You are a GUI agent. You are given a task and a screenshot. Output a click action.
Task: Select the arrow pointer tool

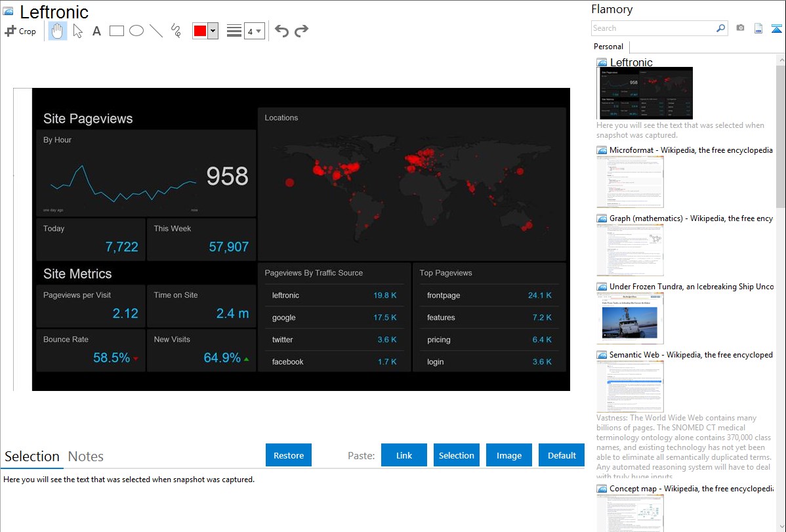click(77, 31)
